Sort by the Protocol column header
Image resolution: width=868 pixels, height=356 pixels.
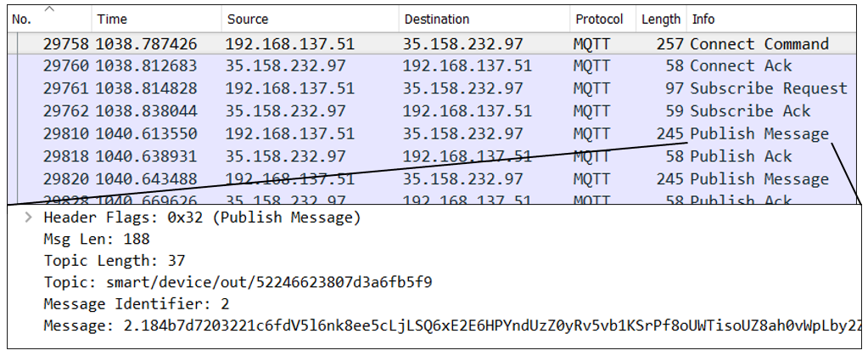point(602,19)
